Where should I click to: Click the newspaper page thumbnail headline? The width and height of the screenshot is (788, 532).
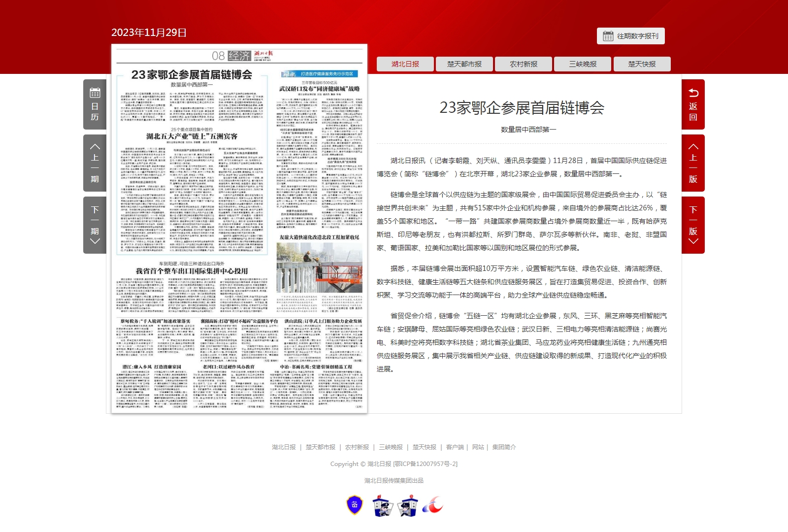click(192, 75)
